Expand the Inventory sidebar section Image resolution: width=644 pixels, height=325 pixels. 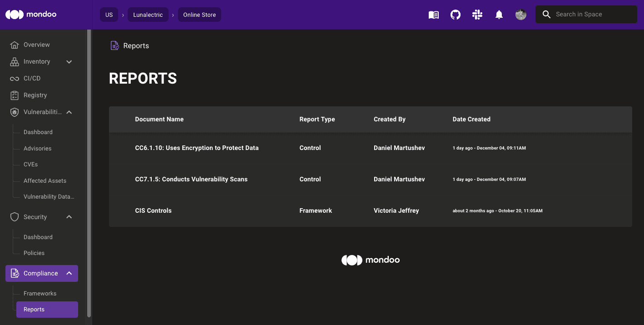[x=69, y=61]
